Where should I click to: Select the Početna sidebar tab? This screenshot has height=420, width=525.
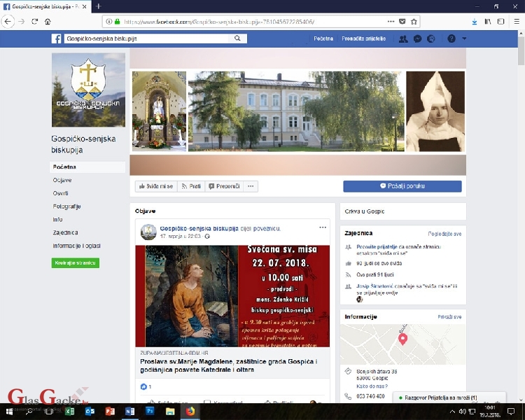pos(87,167)
